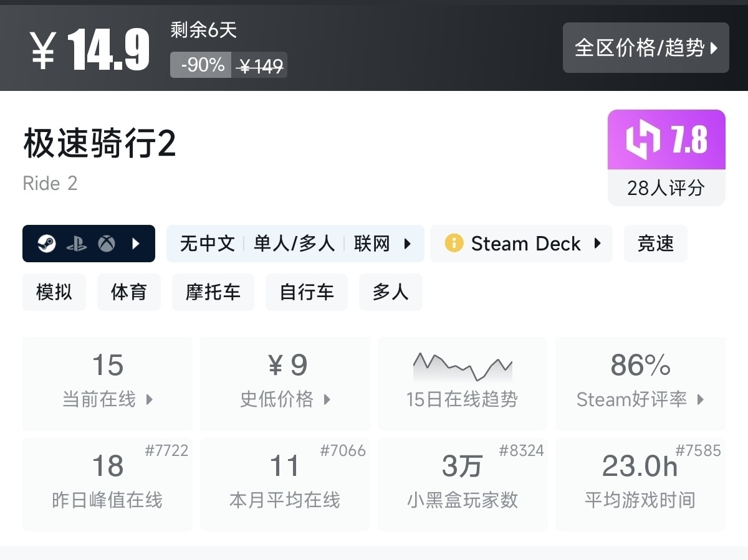This screenshot has height=560, width=748.
Task: Open the Steam好评率 review details
Action: [x=640, y=383]
